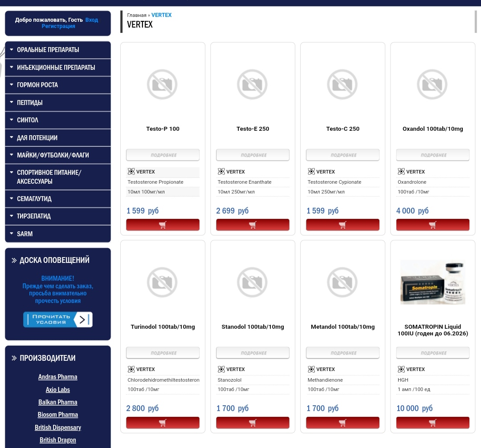Image resolution: width=481 pixels, height=448 pixels.
Task: Click ПОДРОБНЕЕ for Metandol 100tab/10mg
Action: (342, 353)
